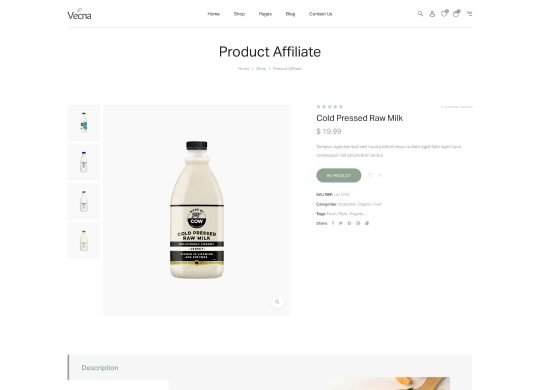Open the wishlist heart icon in header
Screen dimensions: 540x390
pos(444,13)
